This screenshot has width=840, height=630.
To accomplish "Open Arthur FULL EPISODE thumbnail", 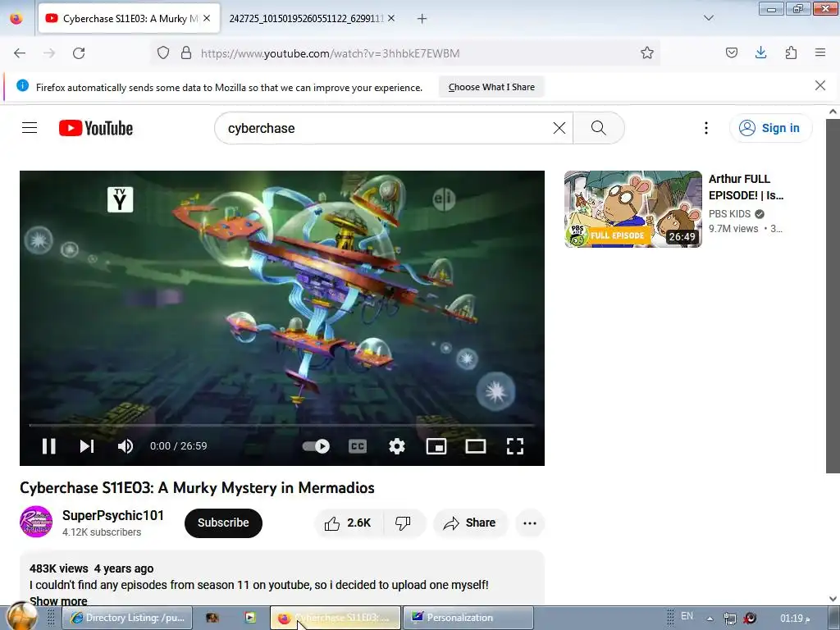I will pyautogui.click(x=632, y=209).
